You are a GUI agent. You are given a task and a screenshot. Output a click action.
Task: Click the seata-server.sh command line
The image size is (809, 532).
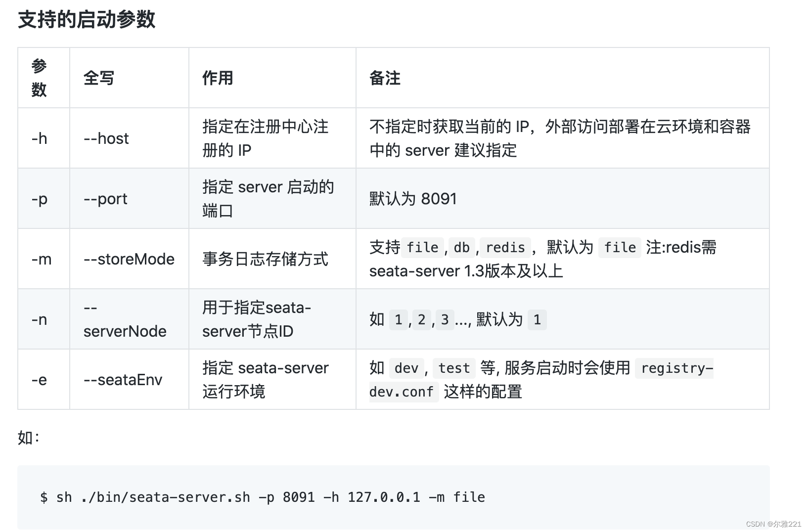pyautogui.click(x=263, y=497)
